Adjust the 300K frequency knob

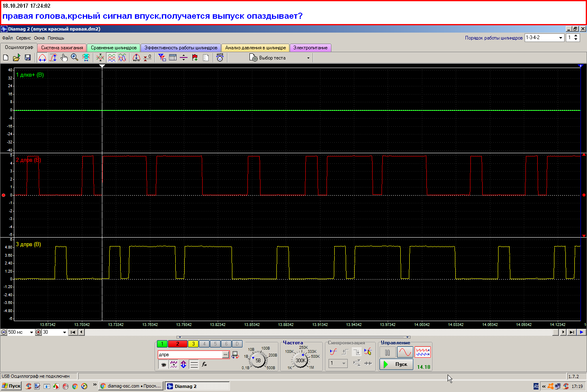[x=301, y=360]
